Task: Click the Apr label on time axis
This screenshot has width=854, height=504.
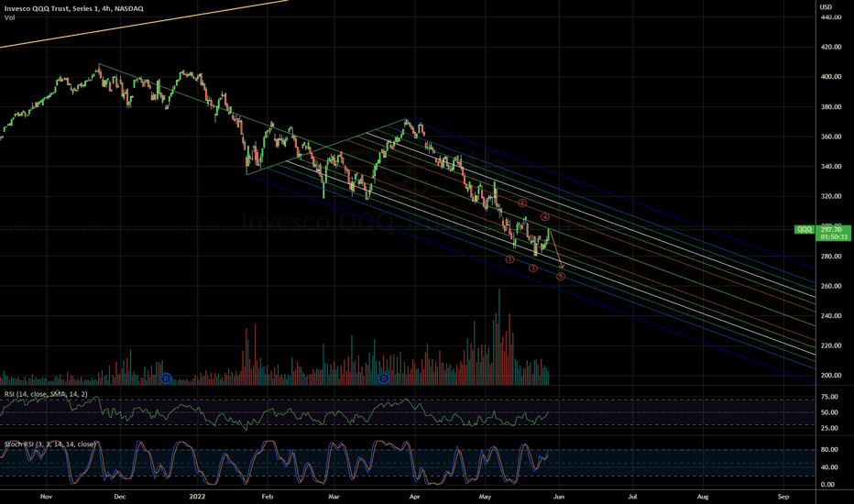Action: (x=414, y=497)
